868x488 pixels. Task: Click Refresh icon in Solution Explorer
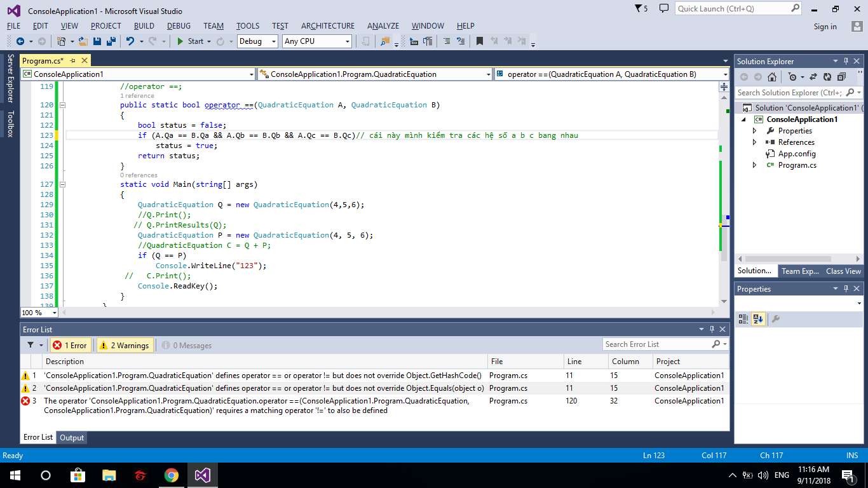pos(827,77)
